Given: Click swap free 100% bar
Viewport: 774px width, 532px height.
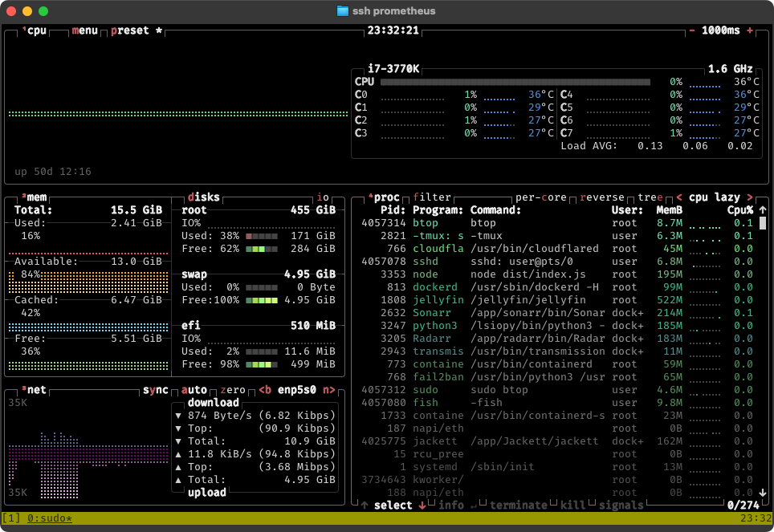Looking at the screenshot, I should point(262,300).
